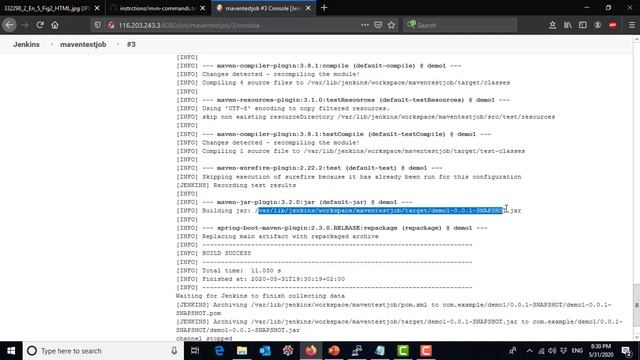The image size is (640, 360).
Task: Click the microphone icon in taskbar search
Action: click(x=174, y=351)
